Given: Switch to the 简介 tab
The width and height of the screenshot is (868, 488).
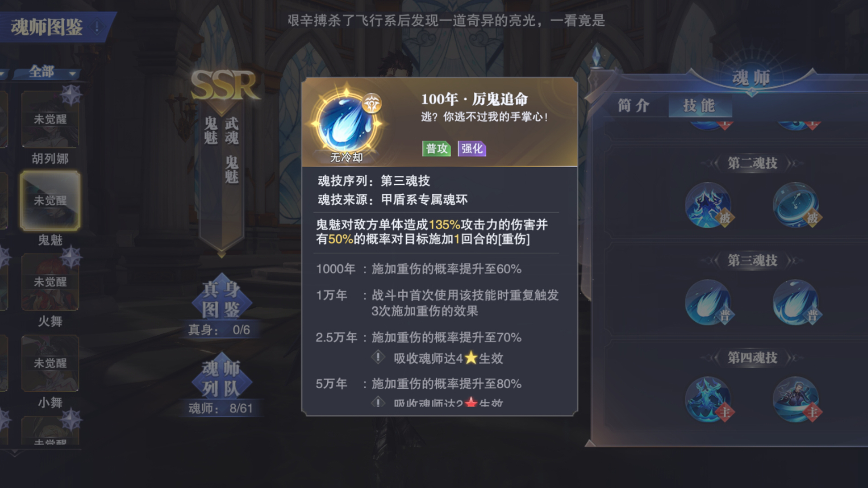Looking at the screenshot, I should click(634, 106).
